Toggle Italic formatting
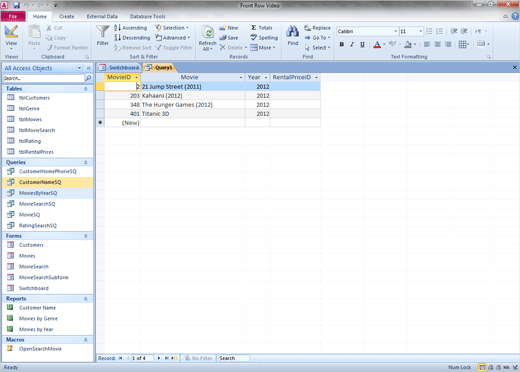Viewport: 520px width, 372px height. click(352, 44)
